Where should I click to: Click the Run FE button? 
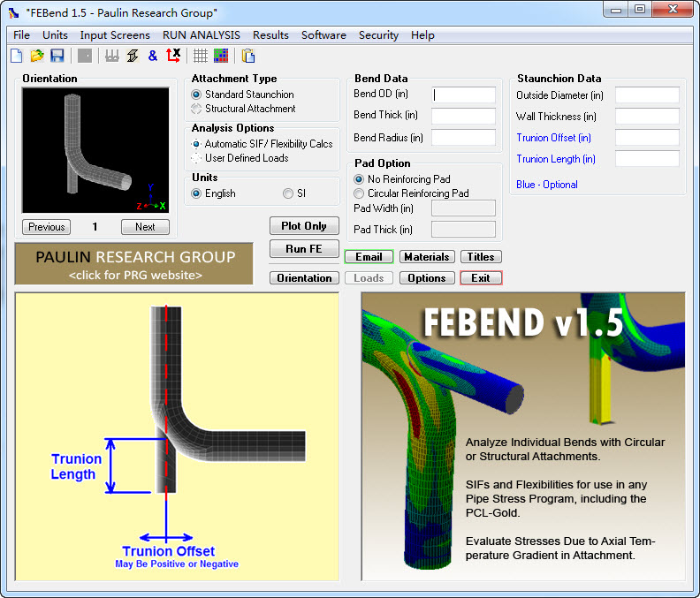tap(304, 249)
